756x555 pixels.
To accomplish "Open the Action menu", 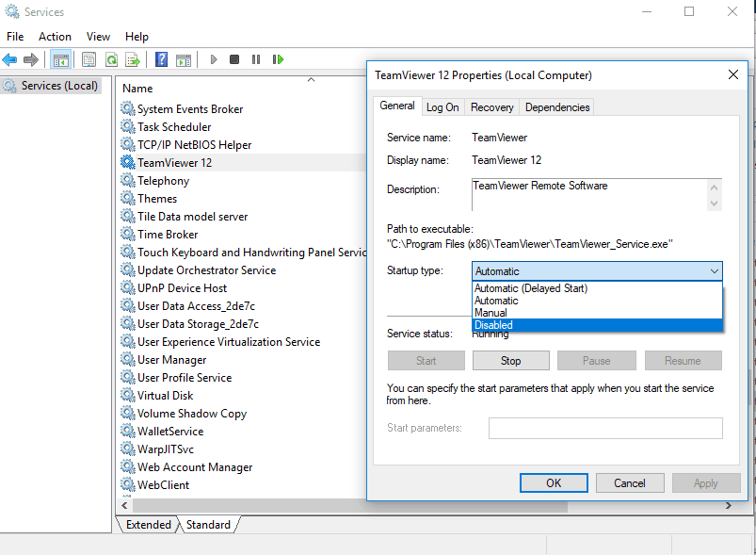I will [55, 37].
